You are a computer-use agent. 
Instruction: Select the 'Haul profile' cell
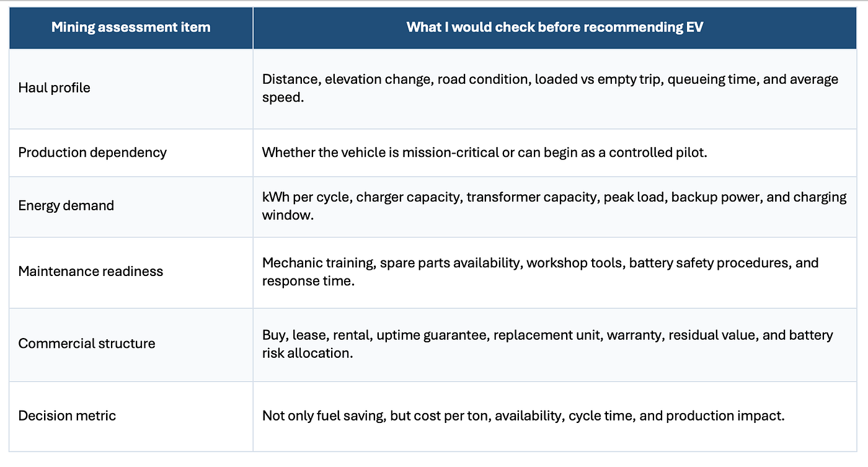pyautogui.click(x=131, y=89)
